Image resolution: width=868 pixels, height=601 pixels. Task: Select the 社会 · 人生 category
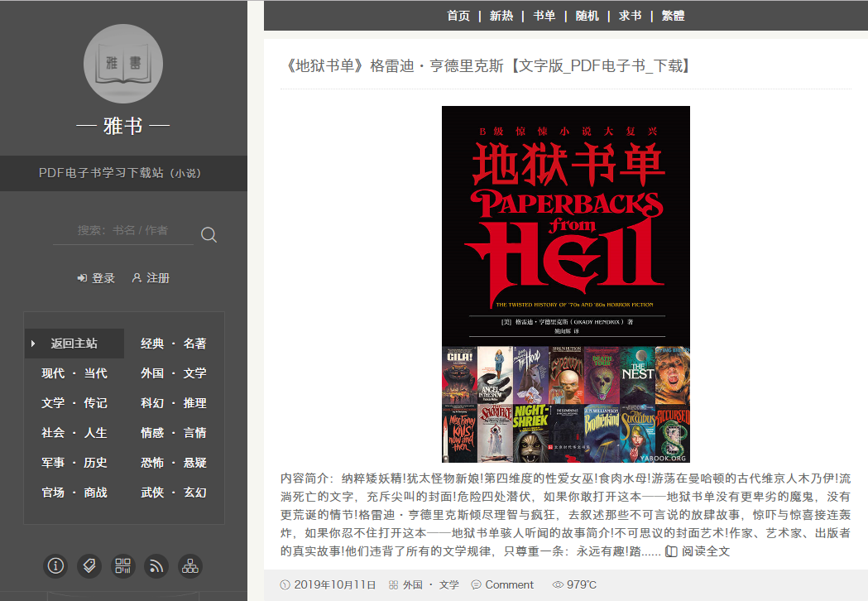pyautogui.click(x=74, y=433)
